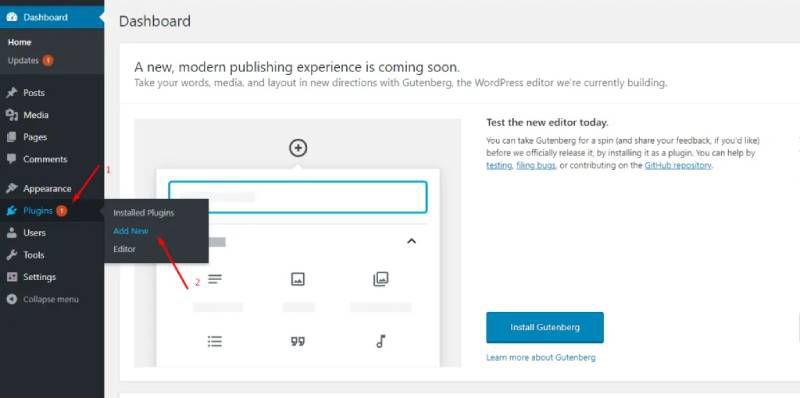800x398 pixels.
Task: Select the paragraph block icon
Action: pyautogui.click(x=215, y=279)
